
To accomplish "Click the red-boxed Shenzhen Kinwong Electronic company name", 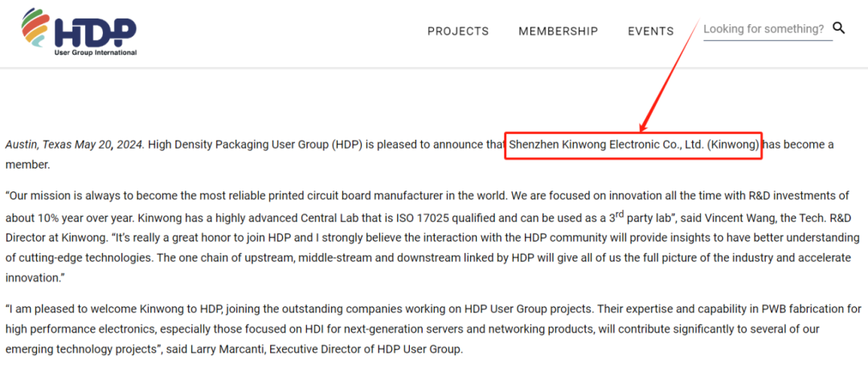I will tap(633, 145).
